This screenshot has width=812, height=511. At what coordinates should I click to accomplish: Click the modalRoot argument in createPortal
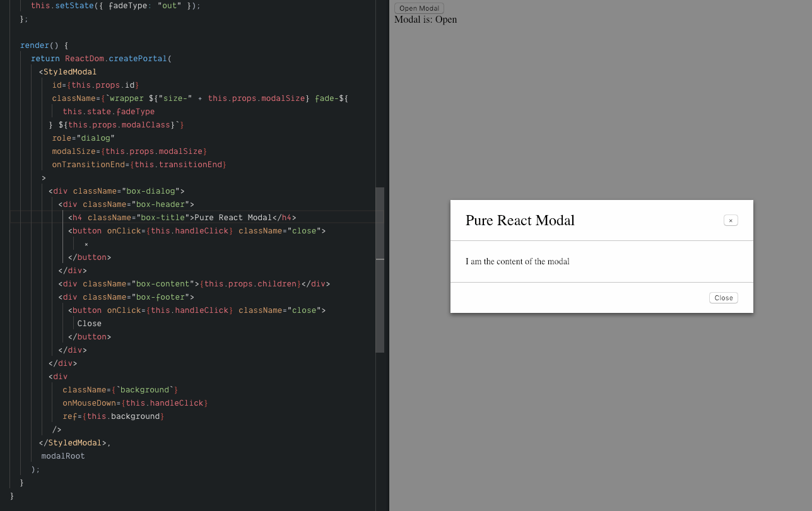(62, 455)
